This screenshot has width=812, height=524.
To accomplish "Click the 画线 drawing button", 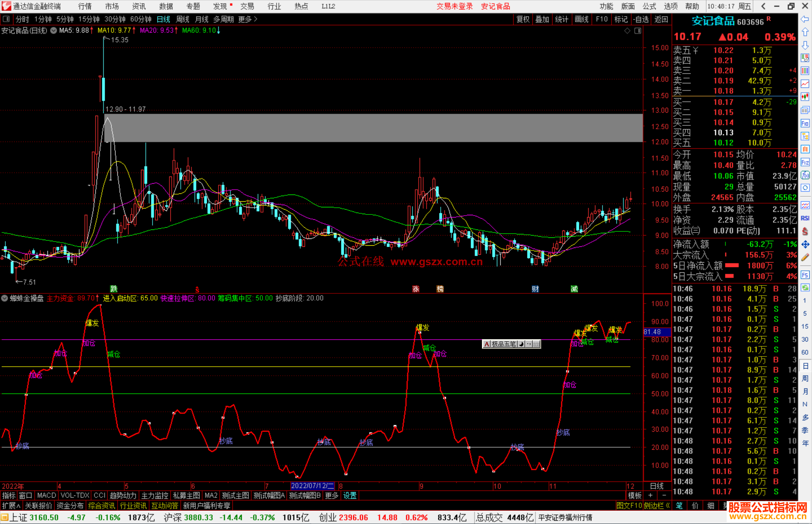I will (581, 19).
